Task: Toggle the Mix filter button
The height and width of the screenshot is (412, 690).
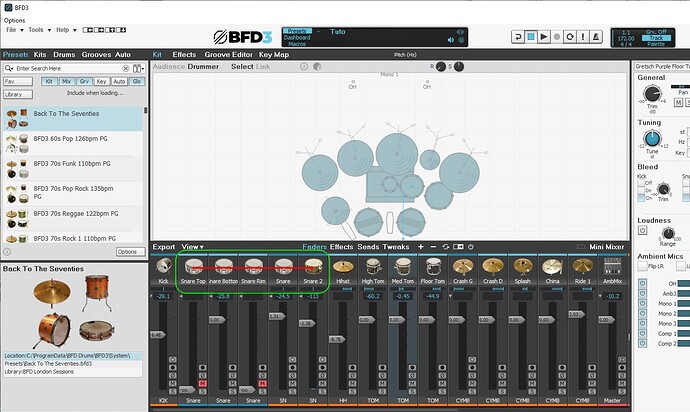Action: [66, 81]
